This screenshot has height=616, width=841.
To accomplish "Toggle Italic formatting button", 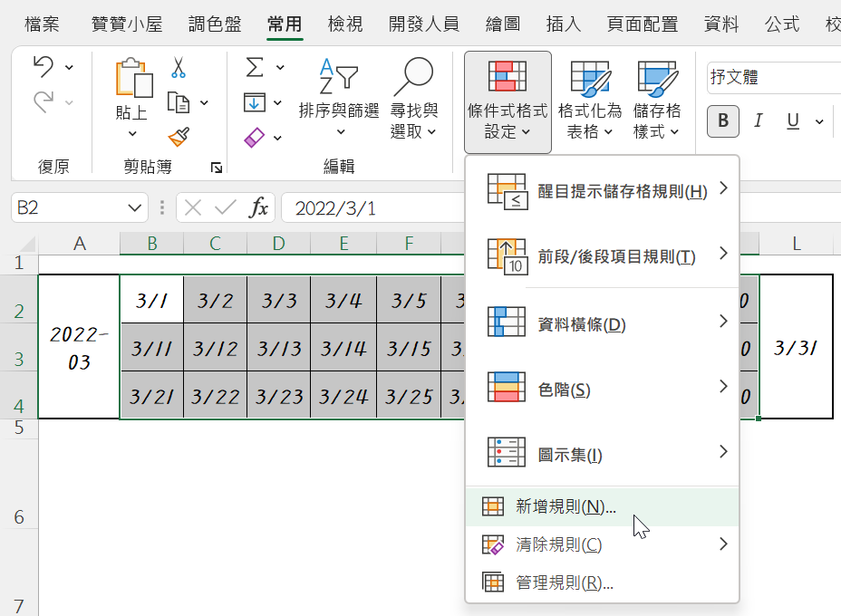I will click(x=758, y=121).
